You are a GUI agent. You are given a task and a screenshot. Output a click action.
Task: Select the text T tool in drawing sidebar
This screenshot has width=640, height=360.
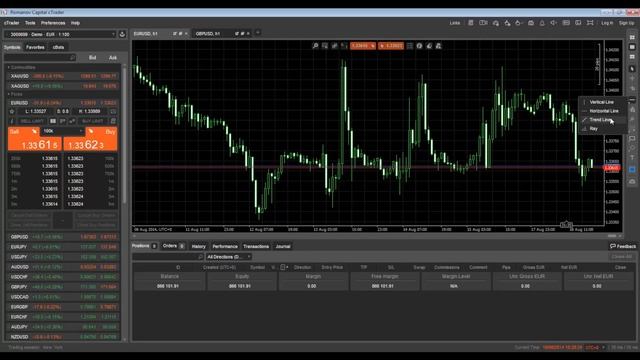[632, 158]
